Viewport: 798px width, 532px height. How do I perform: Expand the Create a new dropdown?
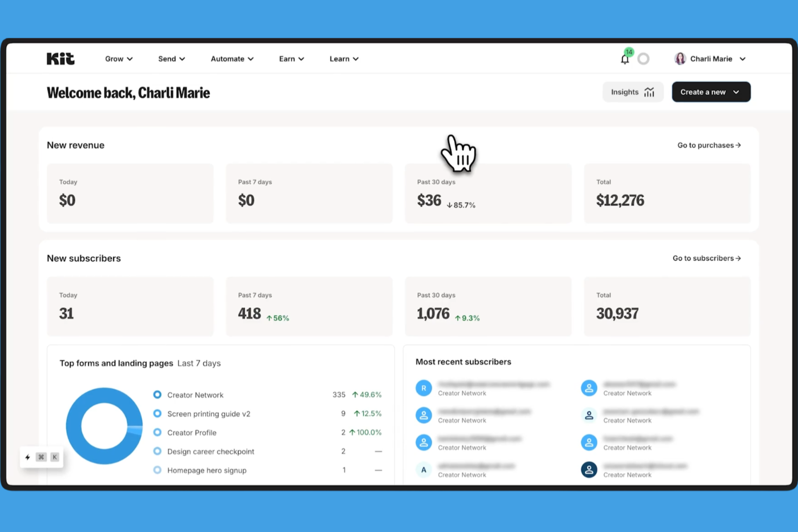(x=711, y=92)
